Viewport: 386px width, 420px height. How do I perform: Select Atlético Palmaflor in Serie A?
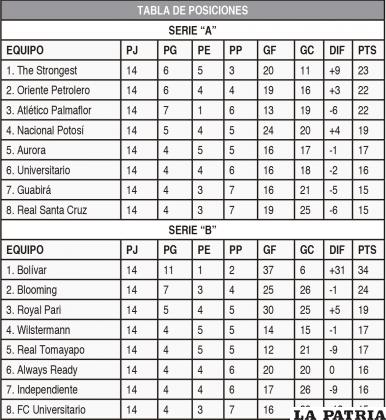coord(54,110)
